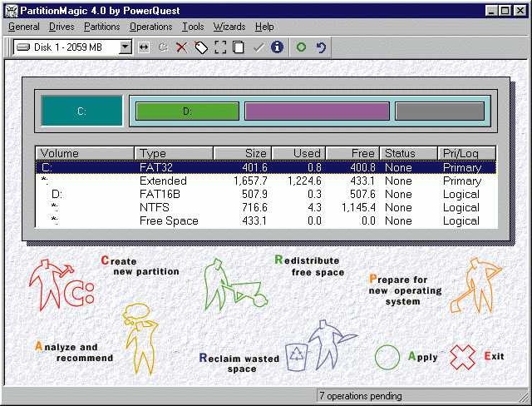Click the copy partition toolbar icon
The image size is (532, 406).
point(239,47)
